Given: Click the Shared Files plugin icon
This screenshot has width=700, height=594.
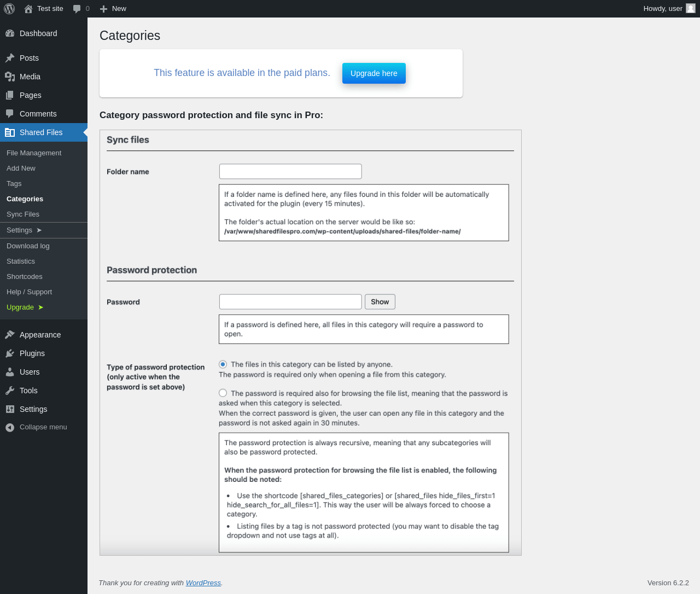Looking at the screenshot, I should [x=10, y=132].
